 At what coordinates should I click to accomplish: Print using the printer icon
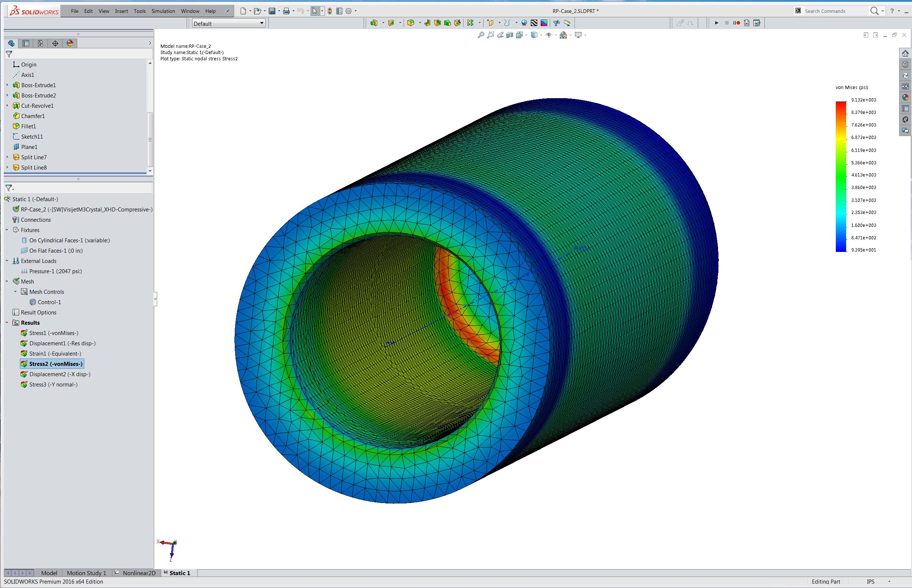pyautogui.click(x=286, y=11)
